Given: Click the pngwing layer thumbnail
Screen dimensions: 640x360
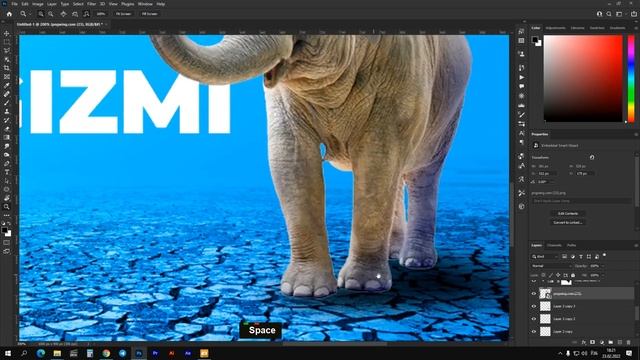Looking at the screenshot, I should (x=545, y=293).
